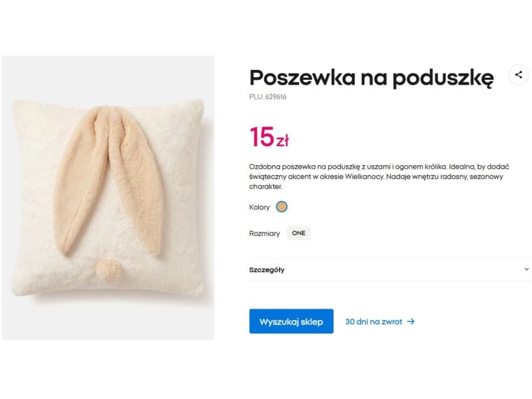532x399 pixels.
Task: Expand the Szczegóły section chevron
Action: [526, 269]
